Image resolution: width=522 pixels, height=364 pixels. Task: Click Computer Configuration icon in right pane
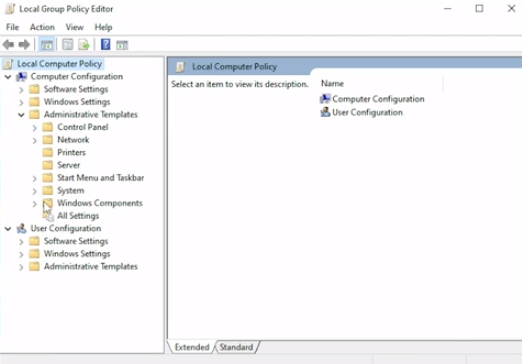point(325,99)
